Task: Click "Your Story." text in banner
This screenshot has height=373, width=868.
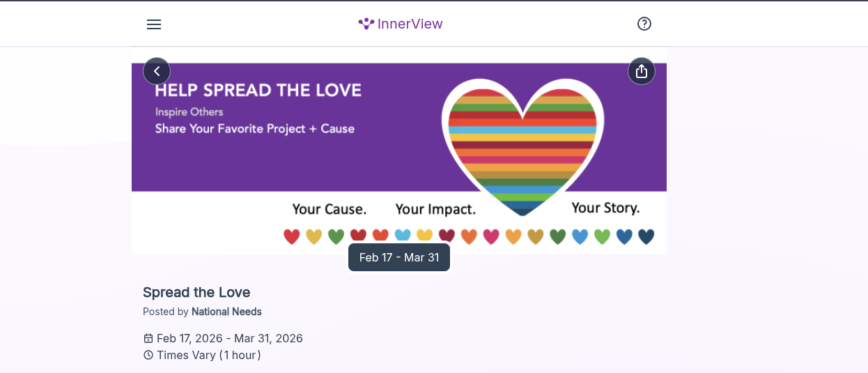Action: point(605,208)
